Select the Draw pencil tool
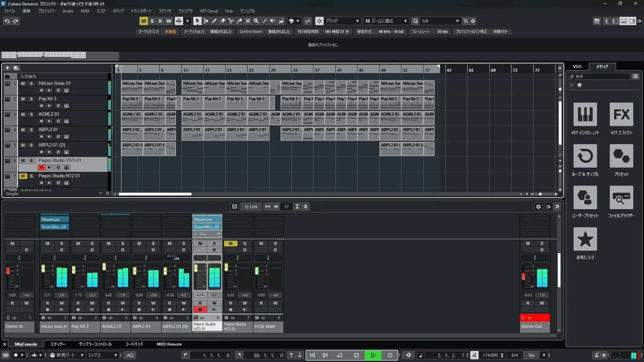This screenshot has width=644, height=362. [x=214, y=21]
